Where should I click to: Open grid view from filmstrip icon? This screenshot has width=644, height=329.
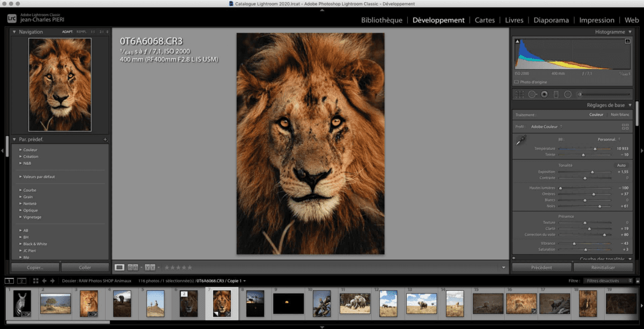(x=35, y=281)
